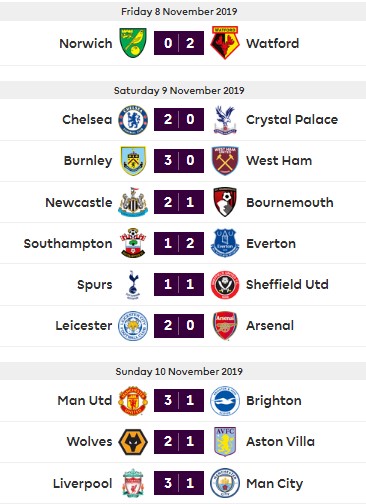This screenshot has height=504, width=366.
Task: Click the Brighton team name
Action: (274, 400)
